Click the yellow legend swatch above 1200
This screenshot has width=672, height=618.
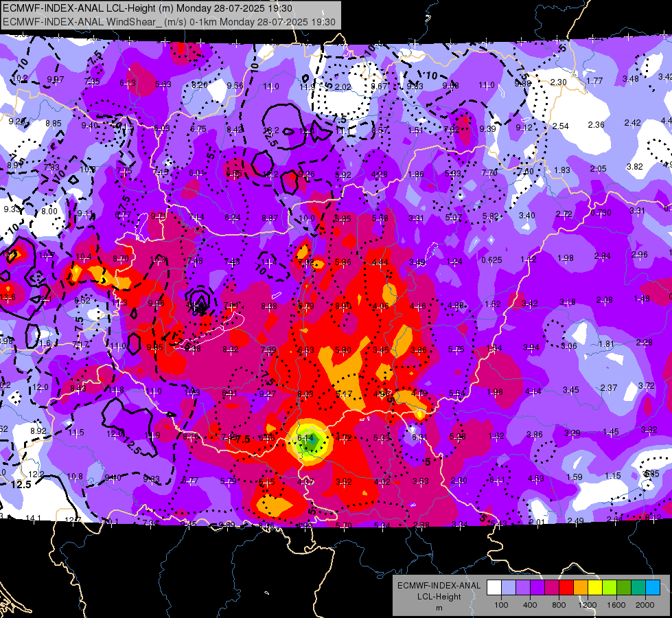click(595, 588)
